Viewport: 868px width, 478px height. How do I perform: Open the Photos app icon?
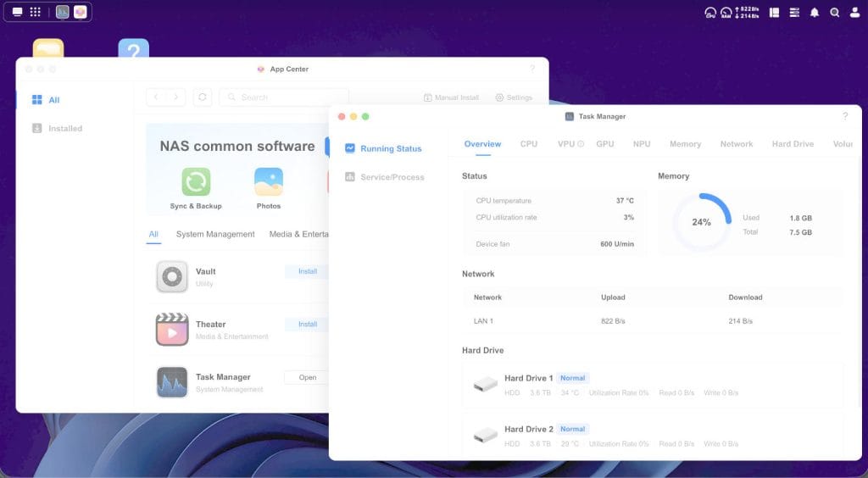pos(269,181)
